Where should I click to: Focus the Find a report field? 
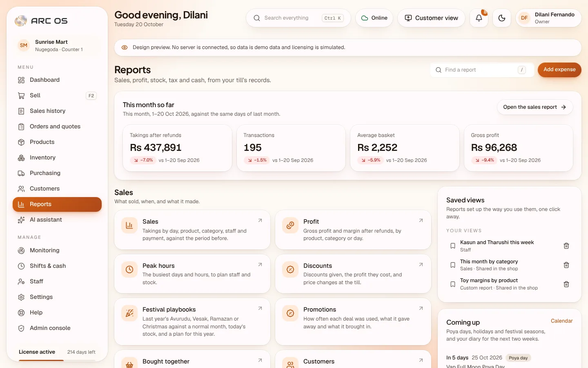(482, 70)
